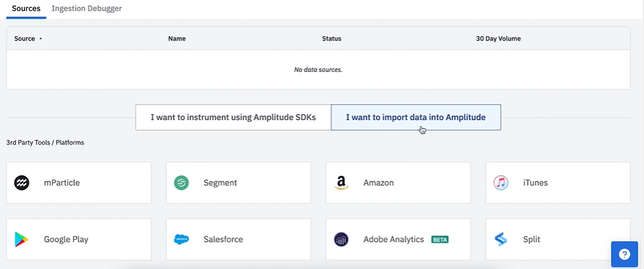Click the Amazon logo icon
The height and width of the screenshot is (269, 644).
[341, 183]
